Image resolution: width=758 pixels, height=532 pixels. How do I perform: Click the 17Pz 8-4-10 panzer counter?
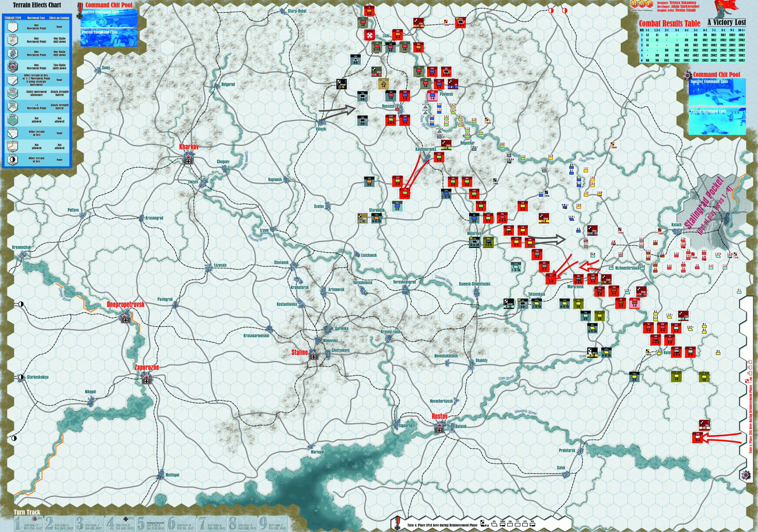564,303
